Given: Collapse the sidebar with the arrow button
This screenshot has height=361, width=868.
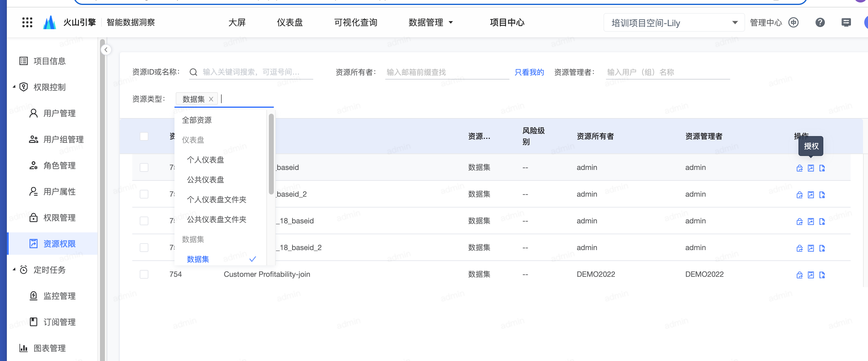Looking at the screenshot, I should [x=106, y=50].
